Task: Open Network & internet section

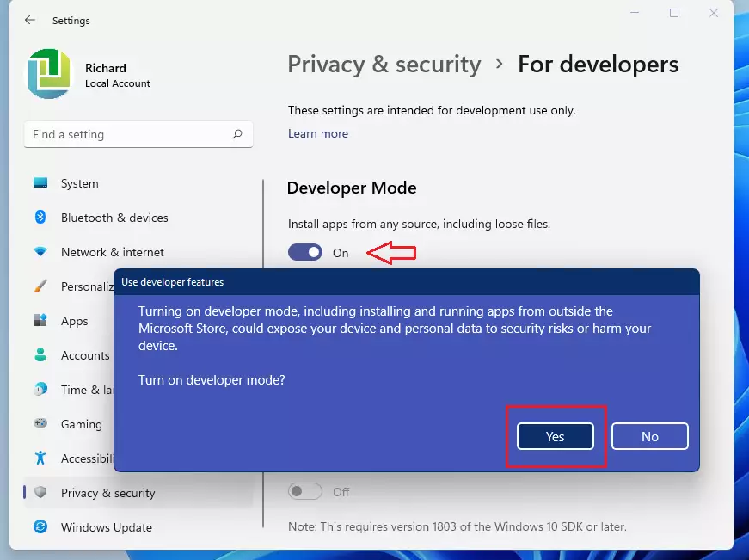Action: pos(113,252)
